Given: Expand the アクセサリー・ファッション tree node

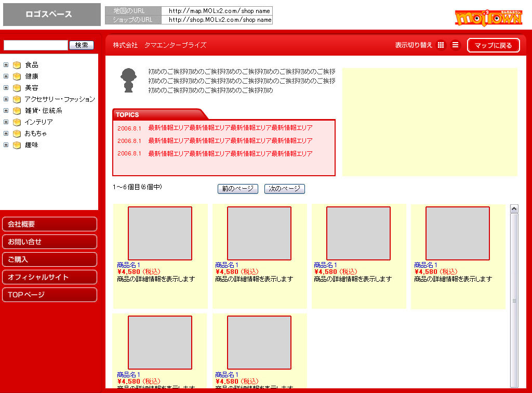Looking at the screenshot, I should coord(6,99).
